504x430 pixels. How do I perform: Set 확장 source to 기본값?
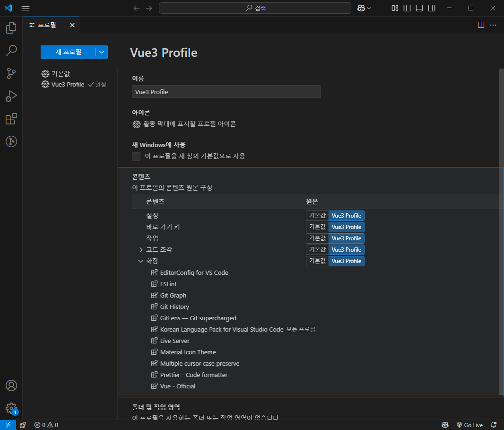(x=317, y=261)
